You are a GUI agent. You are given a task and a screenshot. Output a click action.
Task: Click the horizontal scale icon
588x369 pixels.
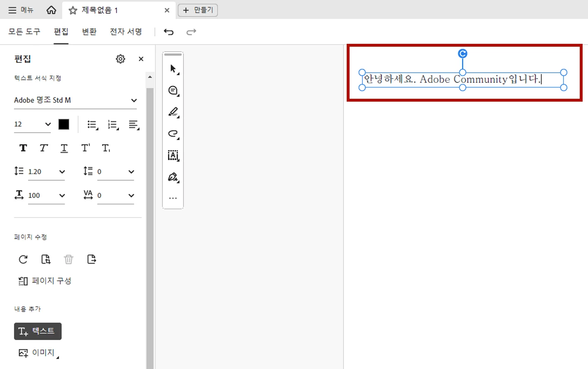19,195
